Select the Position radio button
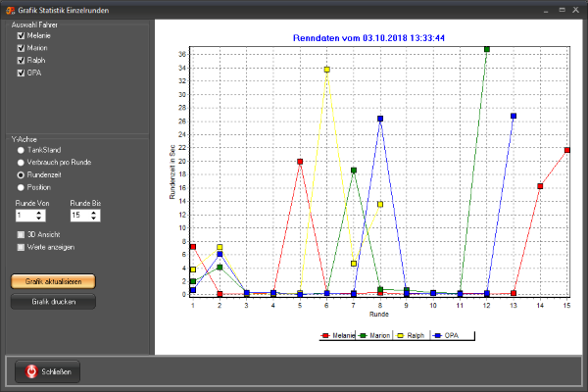The height and width of the screenshot is (392, 588). 21,187
